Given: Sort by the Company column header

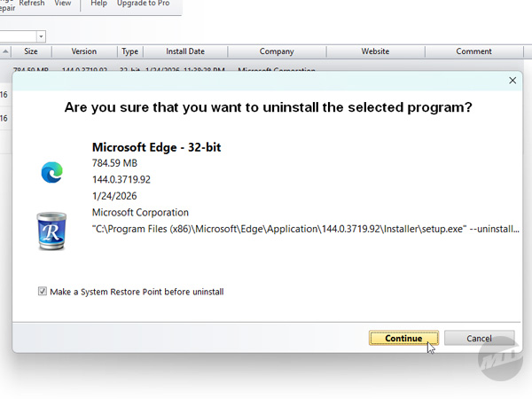Looking at the screenshot, I should click(277, 51).
